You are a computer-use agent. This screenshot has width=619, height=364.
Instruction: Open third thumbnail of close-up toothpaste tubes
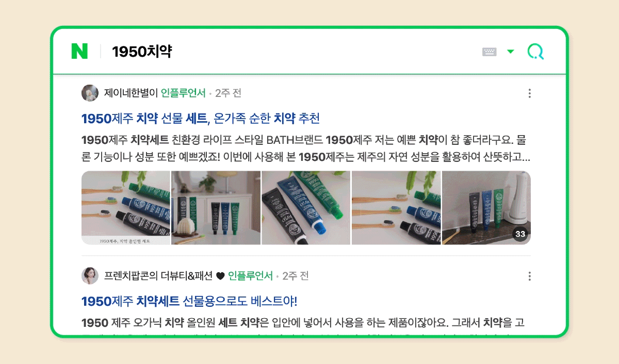306,208
